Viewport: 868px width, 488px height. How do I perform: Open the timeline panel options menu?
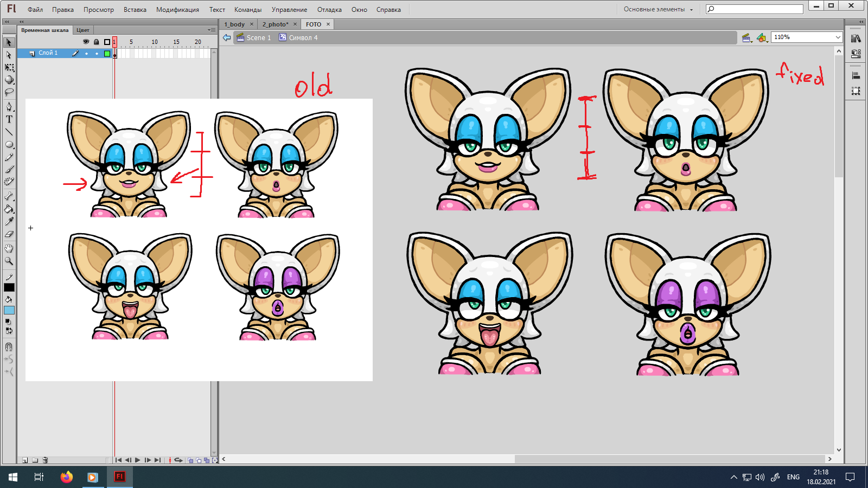click(x=212, y=30)
